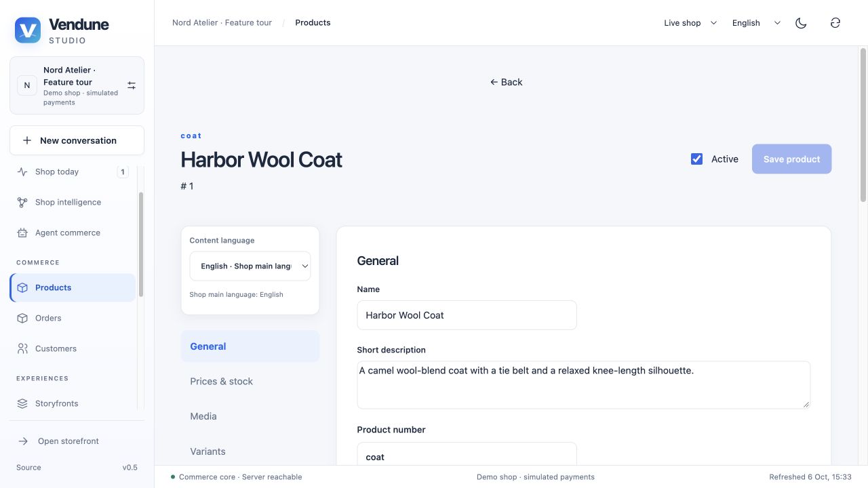The image size is (868, 488).
Task: Click the Shop intelligence graph icon
Action: 22,203
